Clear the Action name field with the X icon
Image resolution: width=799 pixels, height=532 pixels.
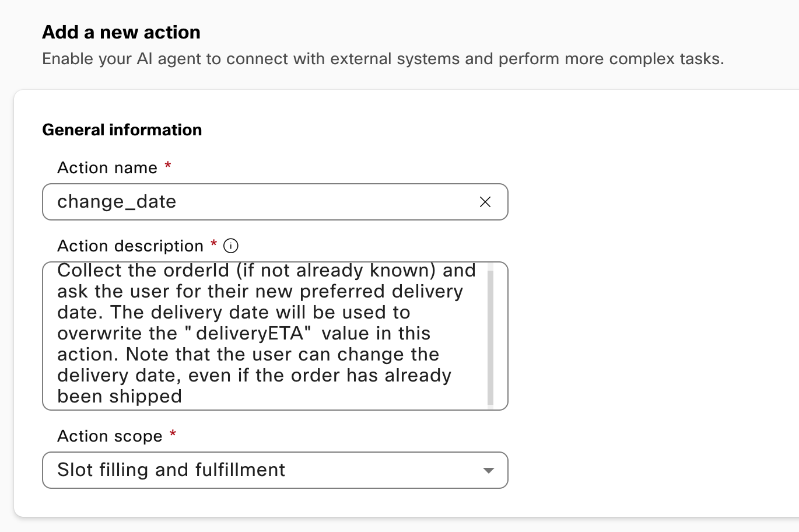pos(485,202)
